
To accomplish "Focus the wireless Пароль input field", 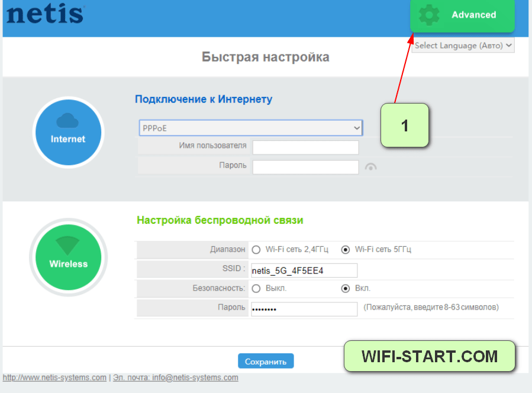I will tap(304, 309).
